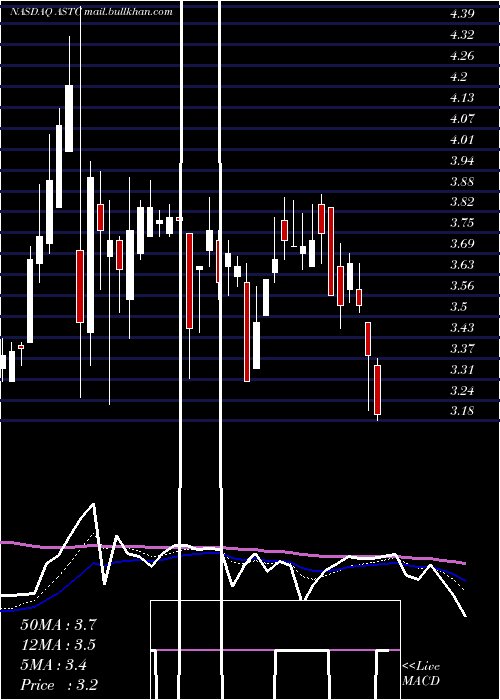Select the 3.37 price axis label
Screen dimensions: 500x700
(x=462, y=348)
